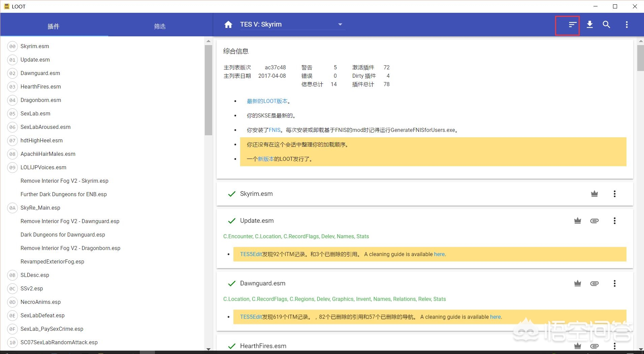Open the FNIS link

275,130
